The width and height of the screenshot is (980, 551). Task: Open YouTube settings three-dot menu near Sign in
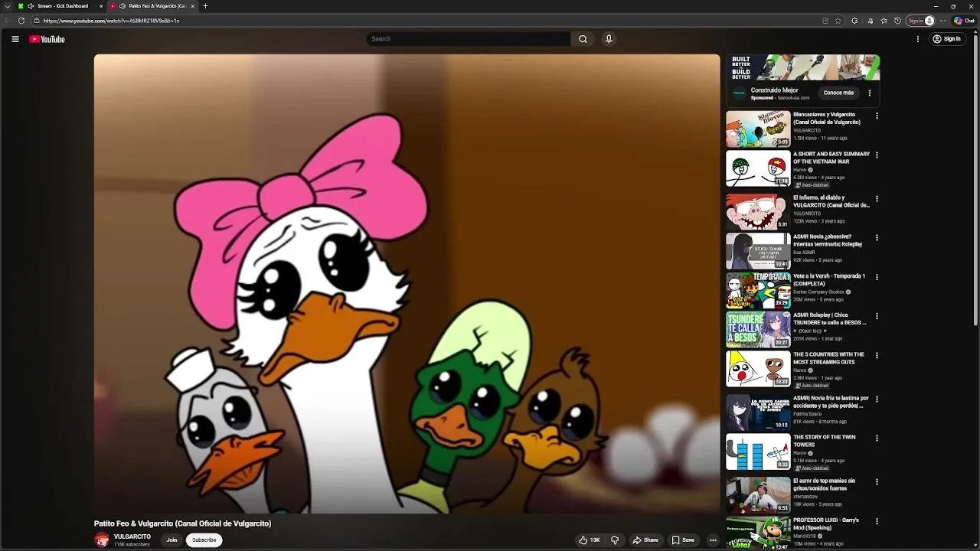[917, 39]
